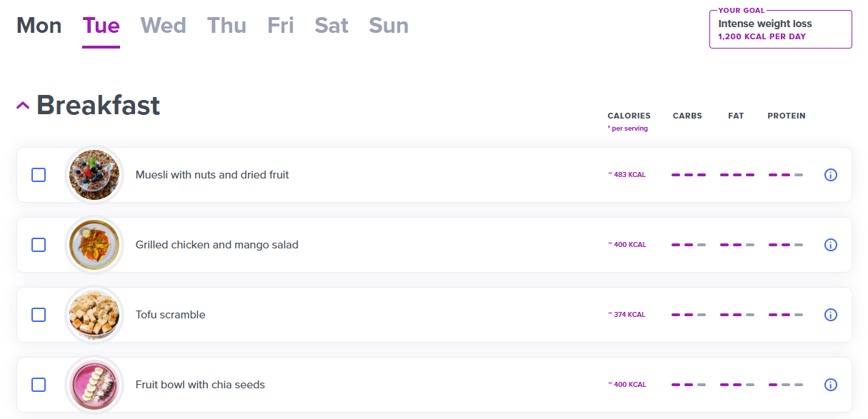This screenshot has height=419, width=868.
Task: Show info for Grilled chicken mango salad
Action: point(830,245)
